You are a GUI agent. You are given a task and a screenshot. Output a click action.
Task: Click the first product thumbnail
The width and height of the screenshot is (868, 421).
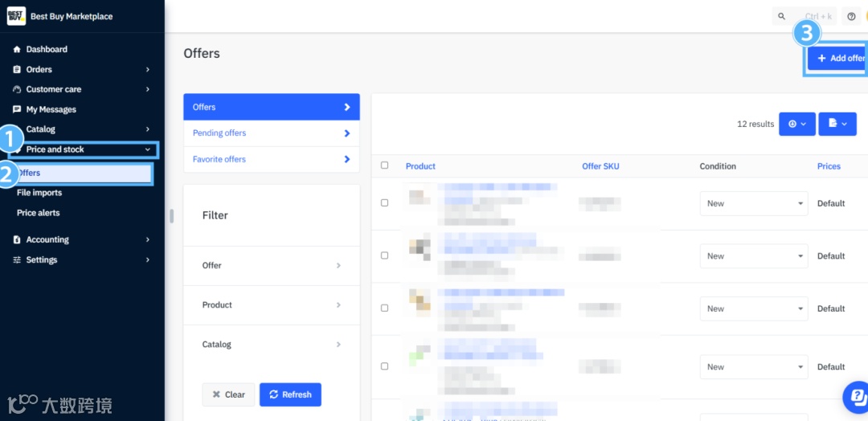[420, 198]
